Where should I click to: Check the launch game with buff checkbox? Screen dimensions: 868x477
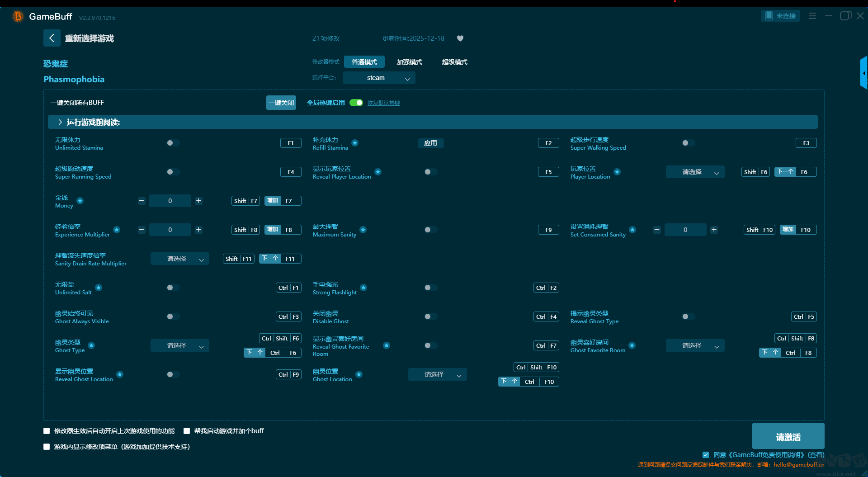coord(187,431)
